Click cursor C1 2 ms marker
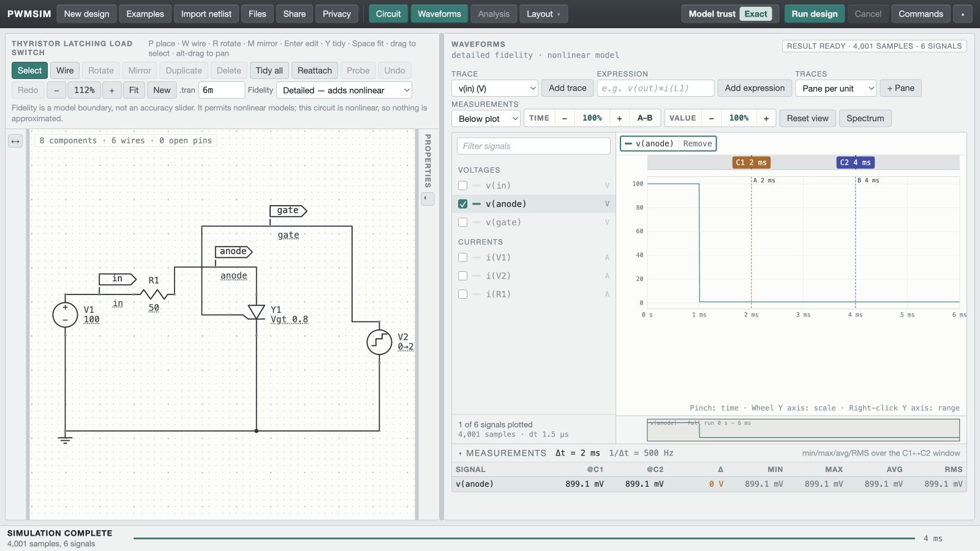 click(752, 162)
